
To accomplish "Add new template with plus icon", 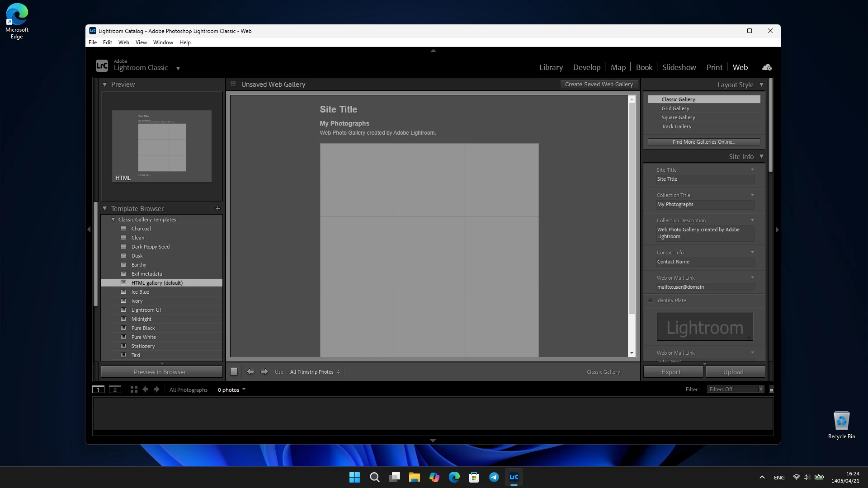I will pyautogui.click(x=218, y=208).
